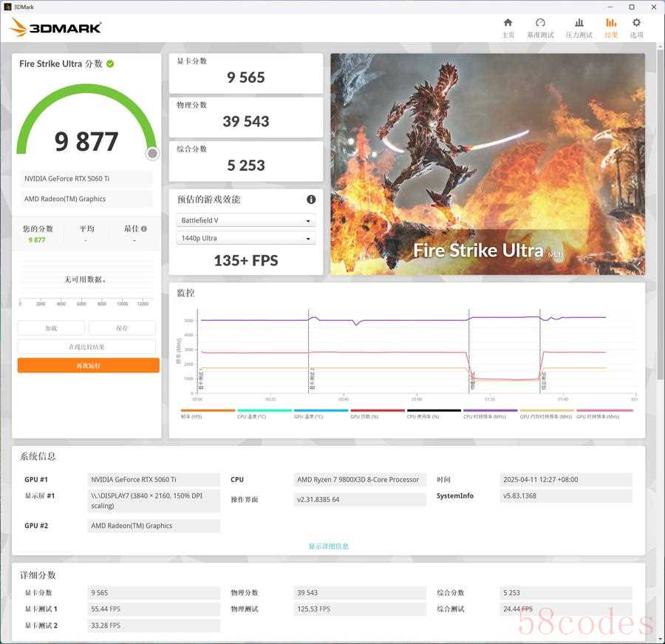The height and width of the screenshot is (644, 665).
Task: Click the Fire Strike Ultra preview image
Action: pos(487,163)
